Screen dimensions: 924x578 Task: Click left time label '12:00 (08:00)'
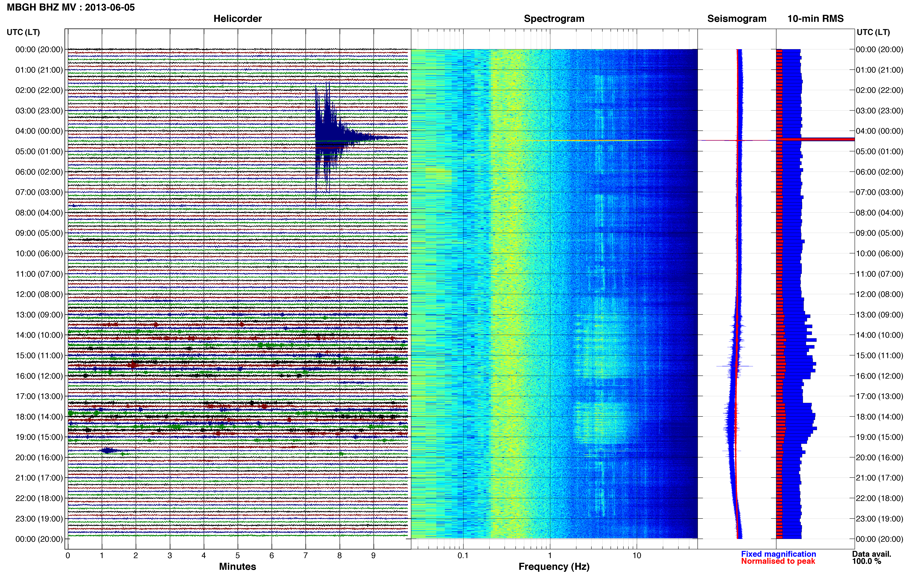click(39, 294)
